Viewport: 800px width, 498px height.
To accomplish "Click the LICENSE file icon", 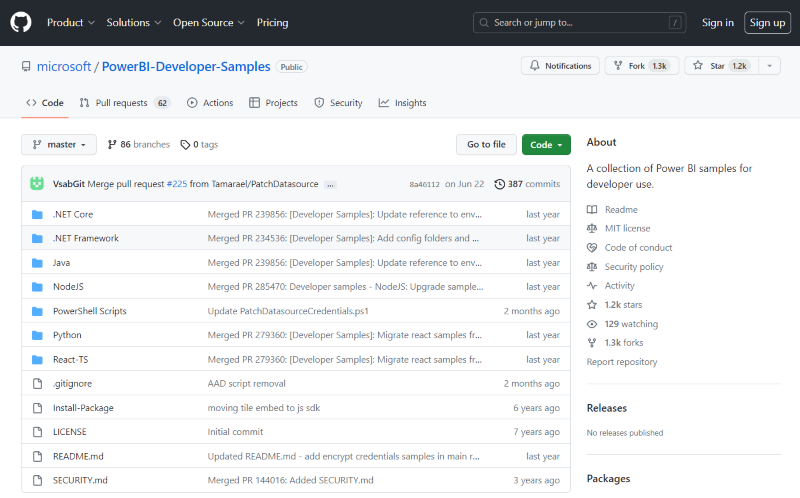I will (x=37, y=432).
